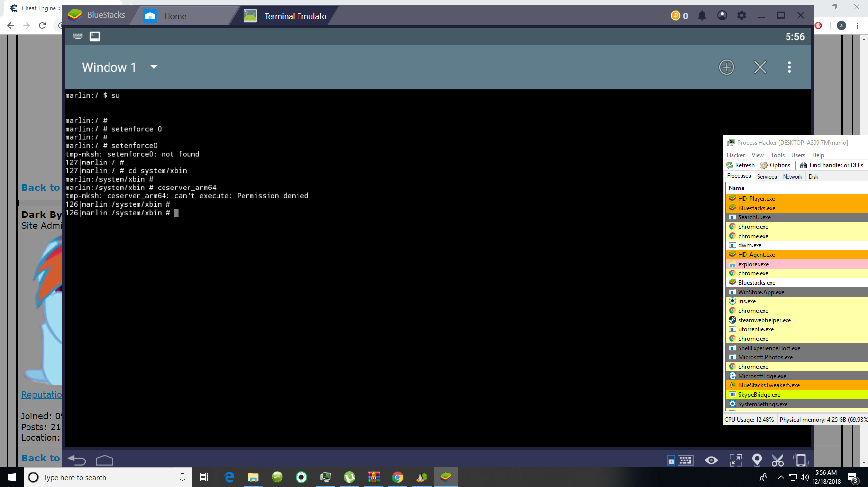This screenshot has width=868, height=487.
Task: Click CPU Usage status bar entry
Action: pos(749,420)
